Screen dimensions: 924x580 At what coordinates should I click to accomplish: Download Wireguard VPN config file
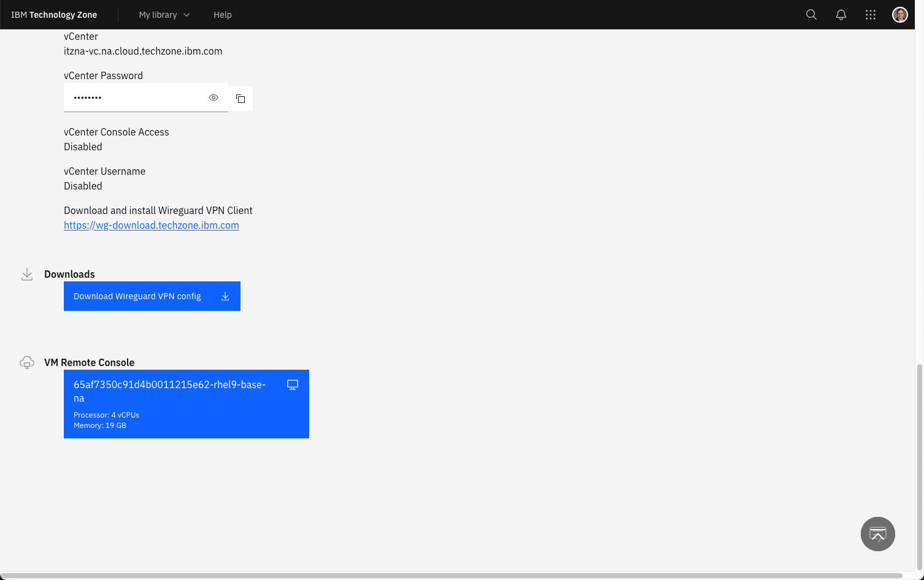point(152,296)
